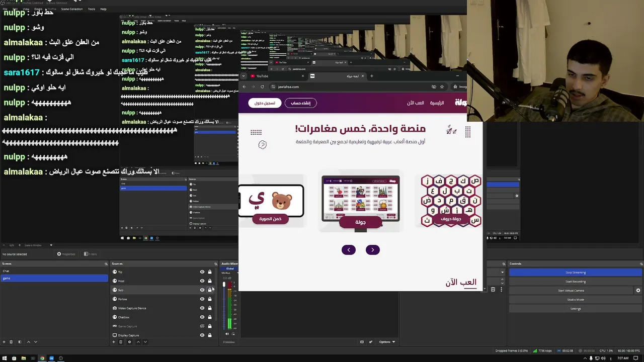Image resolution: width=644 pixels, height=362 pixels.
Task: Open the View menu in OBS
Action: pyautogui.click(x=26, y=9)
